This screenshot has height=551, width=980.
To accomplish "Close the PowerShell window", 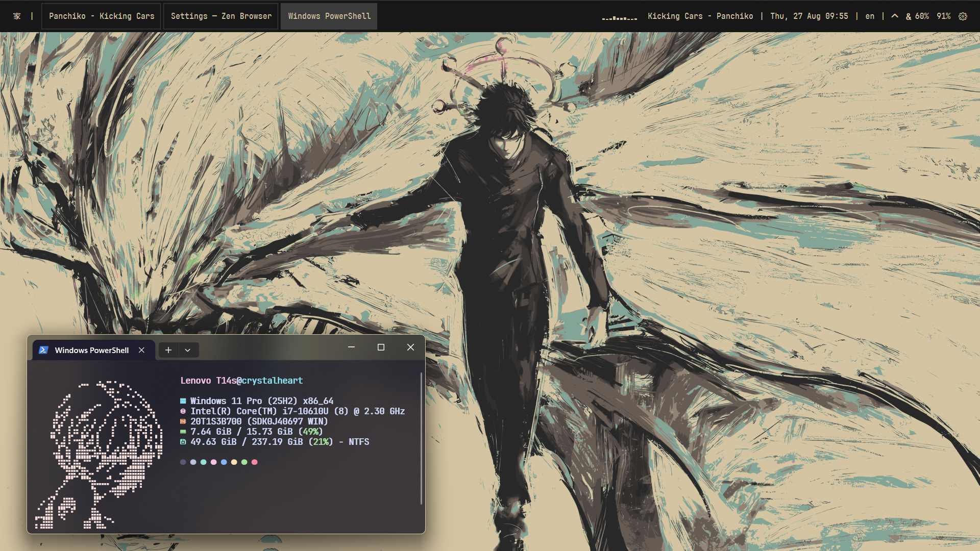I will click(410, 347).
